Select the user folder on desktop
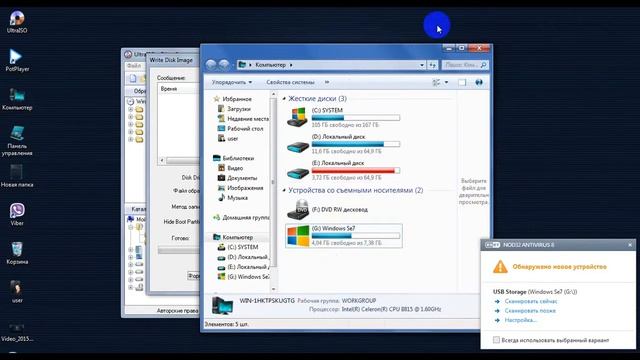This screenshot has height=360, width=640. (x=17, y=291)
